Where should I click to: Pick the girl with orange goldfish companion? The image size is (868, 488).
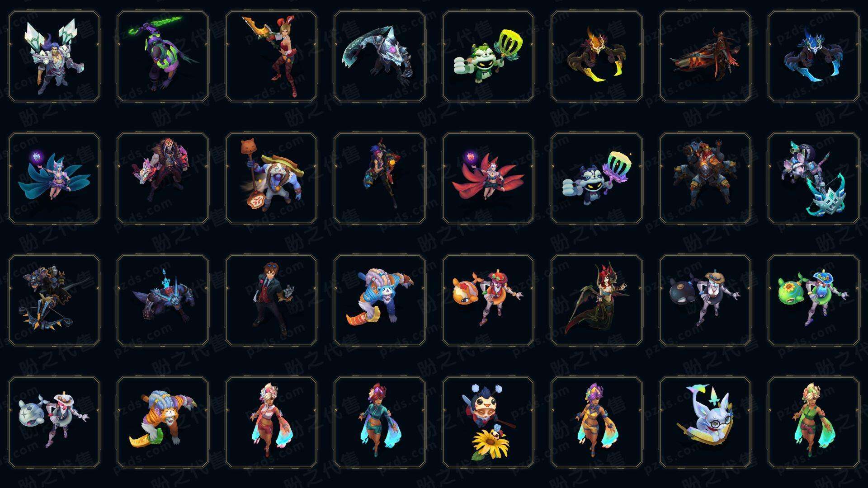tap(488, 300)
